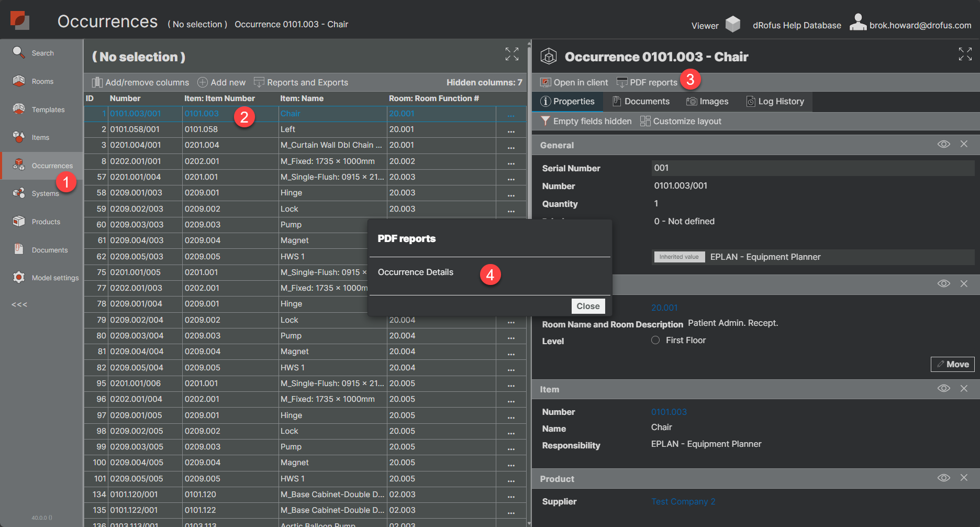Click the Serial Number field
980x527 pixels.
(812, 168)
